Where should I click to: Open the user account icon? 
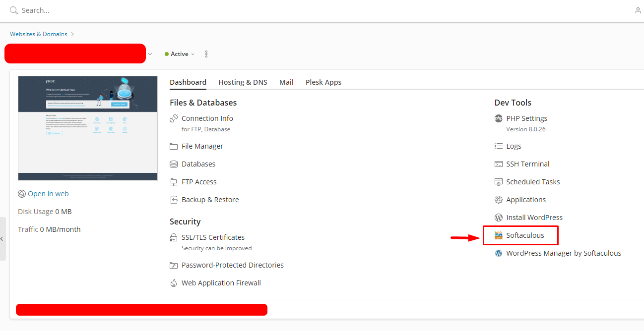click(x=638, y=10)
